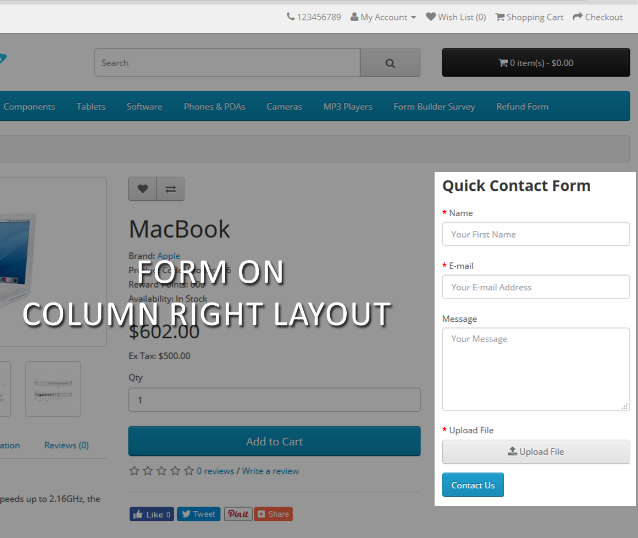Click the Your E-mail Address input field
The height and width of the screenshot is (538, 638).
point(536,287)
